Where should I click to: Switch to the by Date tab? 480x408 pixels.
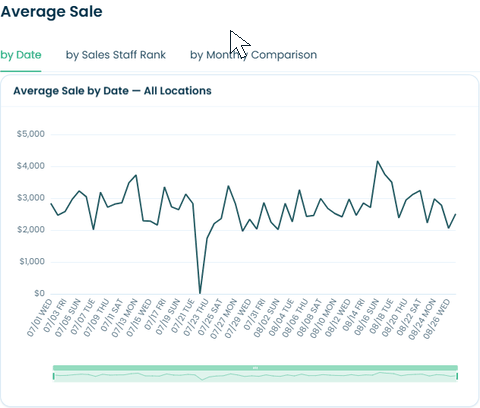21,55
